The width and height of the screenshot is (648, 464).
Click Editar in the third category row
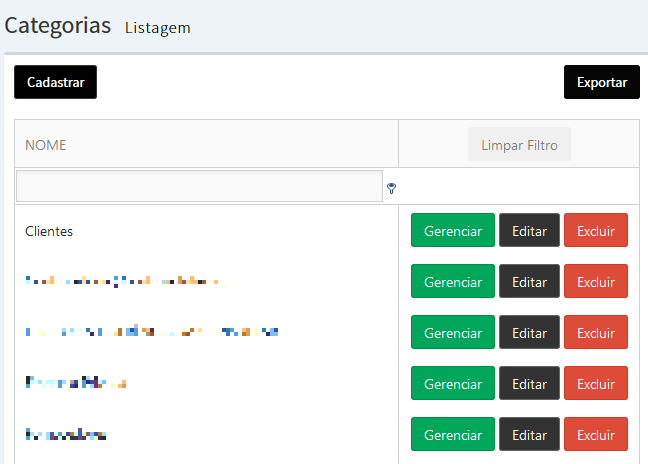click(x=529, y=332)
